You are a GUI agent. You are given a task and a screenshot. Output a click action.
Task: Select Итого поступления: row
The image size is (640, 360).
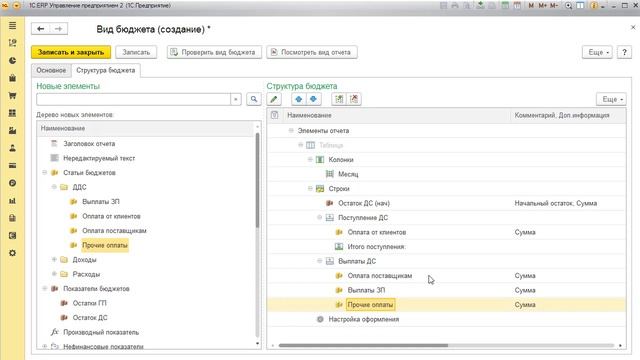click(447, 247)
